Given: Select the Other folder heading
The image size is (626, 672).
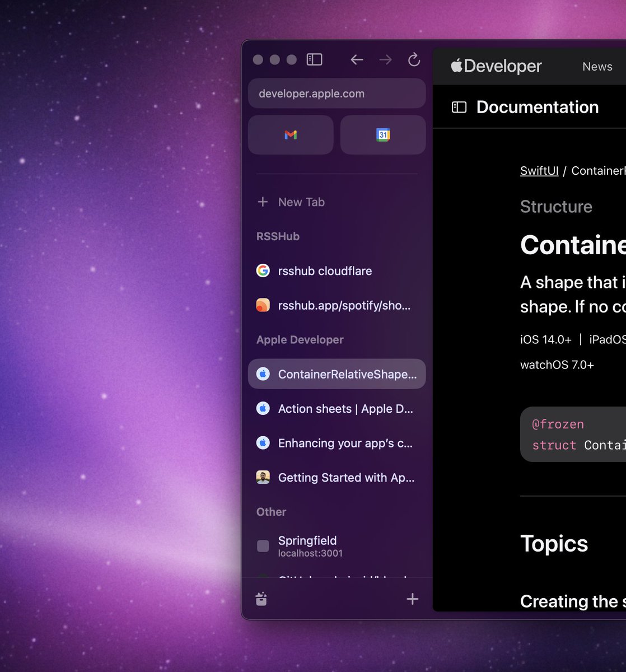Looking at the screenshot, I should [x=271, y=512].
